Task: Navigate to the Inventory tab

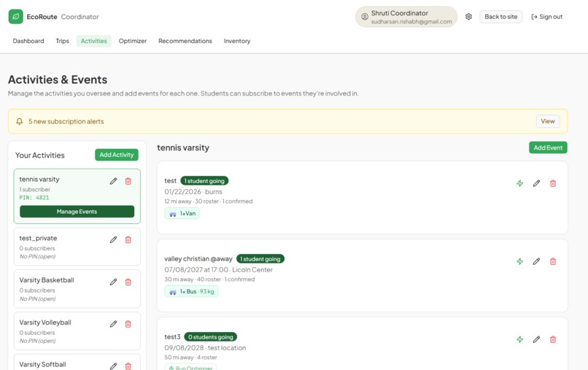Action: [x=237, y=41]
